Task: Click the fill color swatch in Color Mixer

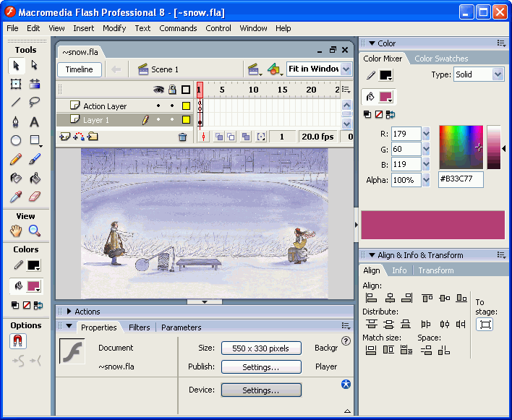Action: pyautogui.click(x=386, y=97)
